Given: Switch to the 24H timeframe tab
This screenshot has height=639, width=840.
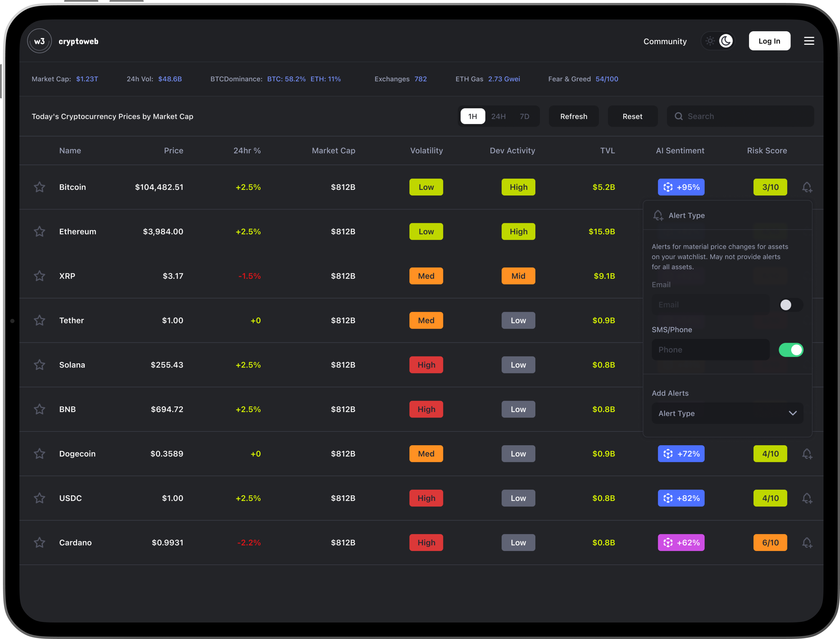Looking at the screenshot, I should click(x=498, y=116).
